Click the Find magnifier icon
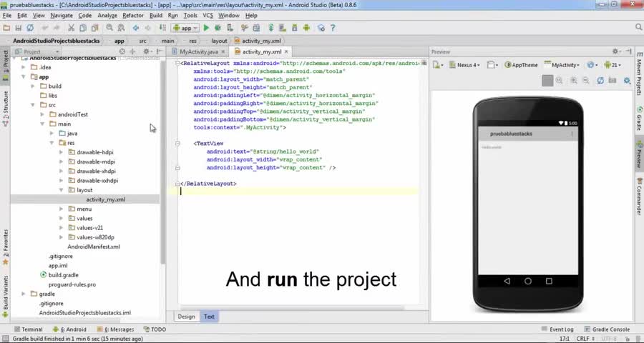This screenshot has height=343, width=644. (109, 28)
